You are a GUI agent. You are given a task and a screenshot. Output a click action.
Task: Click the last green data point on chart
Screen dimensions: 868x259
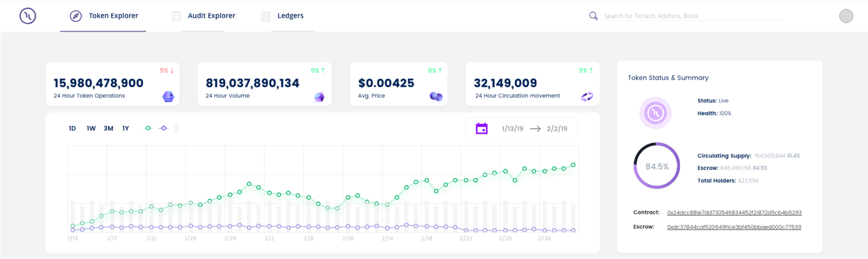pos(573,165)
